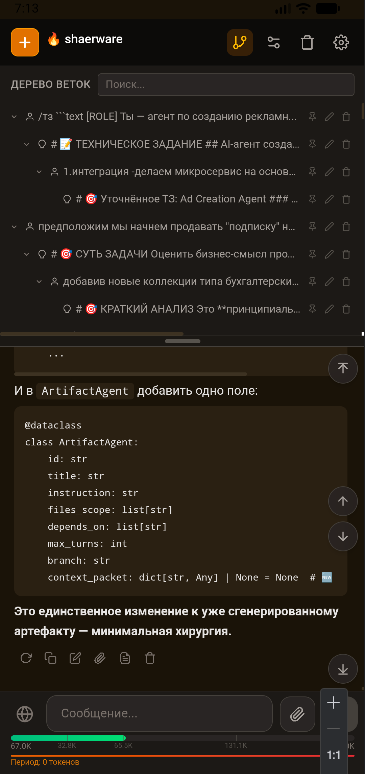Open settings via the gear icon

click(x=341, y=42)
